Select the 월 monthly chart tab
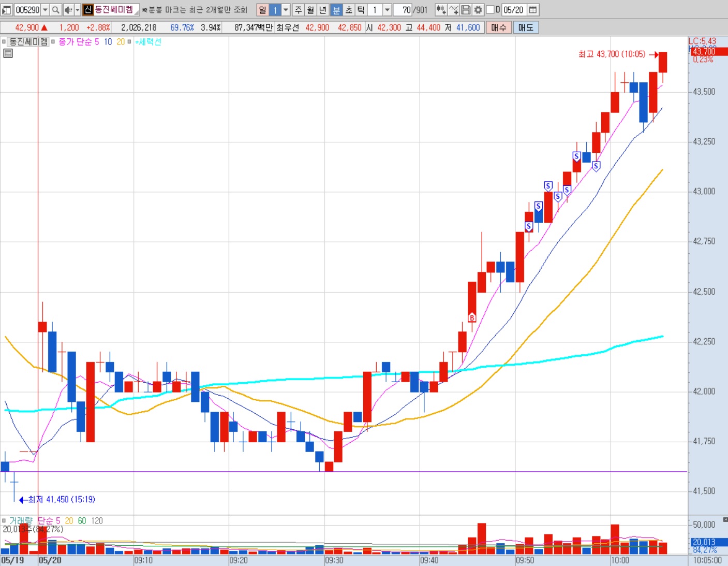The width and height of the screenshot is (728, 566). pyautogui.click(x=310, y=10)
